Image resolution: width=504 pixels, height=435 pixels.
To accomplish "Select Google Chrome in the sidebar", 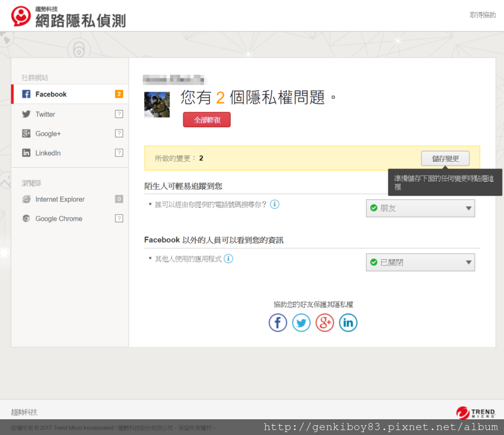I will [70, 218].
